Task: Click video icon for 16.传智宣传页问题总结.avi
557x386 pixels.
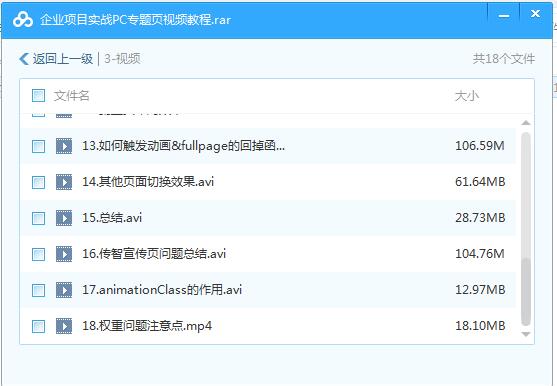Action: pyautogui.click(x=64, y=254)
